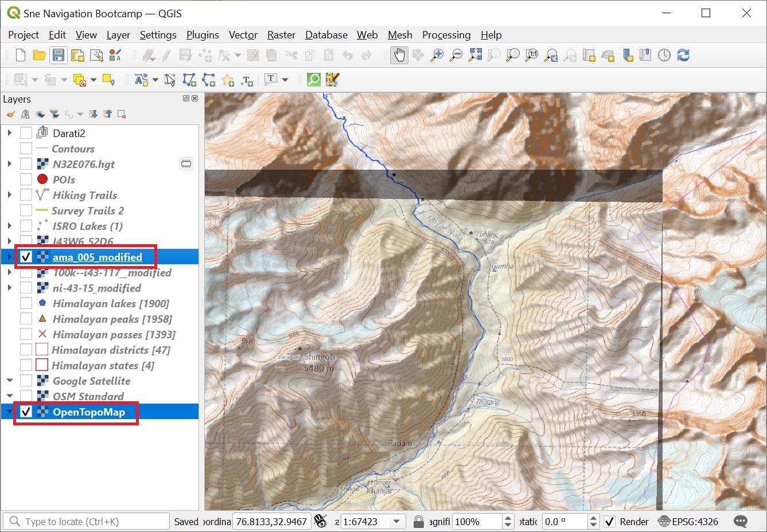Uncheck the ama_005_modified layer

tap(26, 257)
